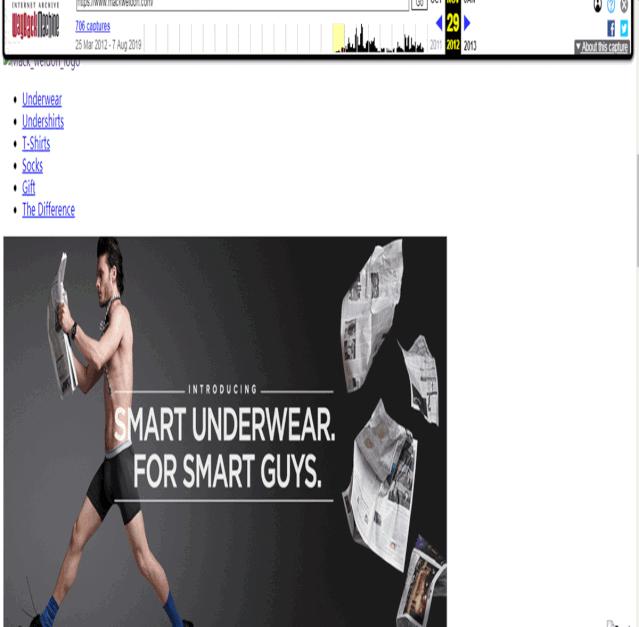Image resolution: width=639 pixels, height=627 pixels.
Task: Open the Undershirts menu link
Action: 43,121
